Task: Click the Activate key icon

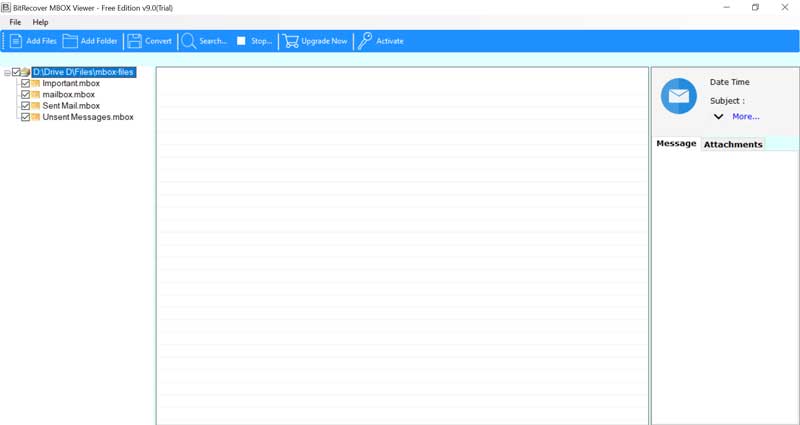Action: point(365,41)
